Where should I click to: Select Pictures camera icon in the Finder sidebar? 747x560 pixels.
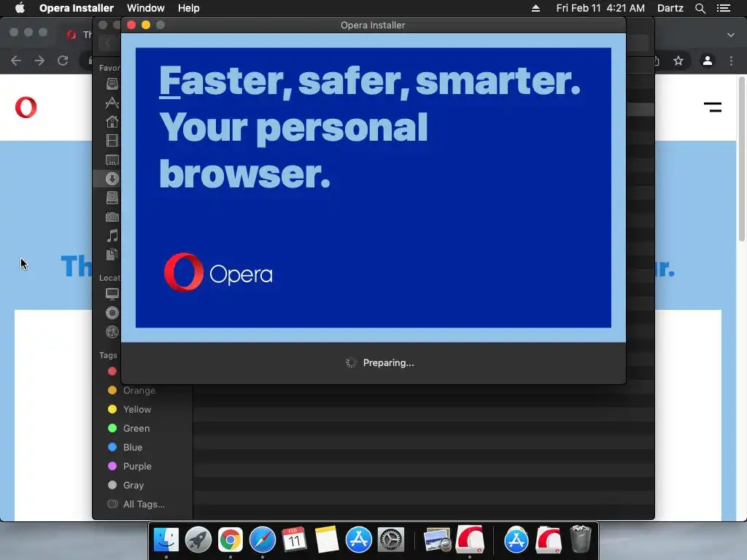(x=112, y=217)
